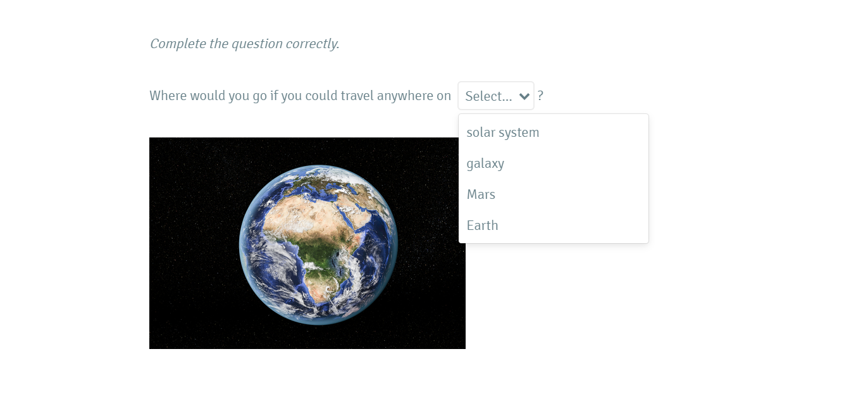The image size is (868, 394).
Task: Click the question mark after the dropdown
Action: pyautogui.click(x=540, y=96)
